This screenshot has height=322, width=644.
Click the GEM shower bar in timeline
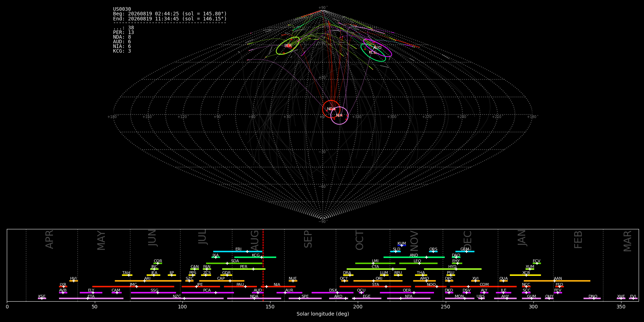(465, 252)
